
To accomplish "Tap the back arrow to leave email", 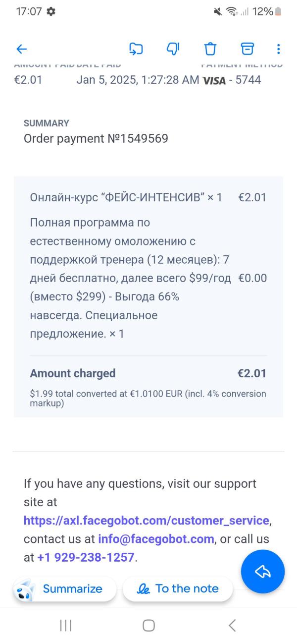I will coord(22,49).
